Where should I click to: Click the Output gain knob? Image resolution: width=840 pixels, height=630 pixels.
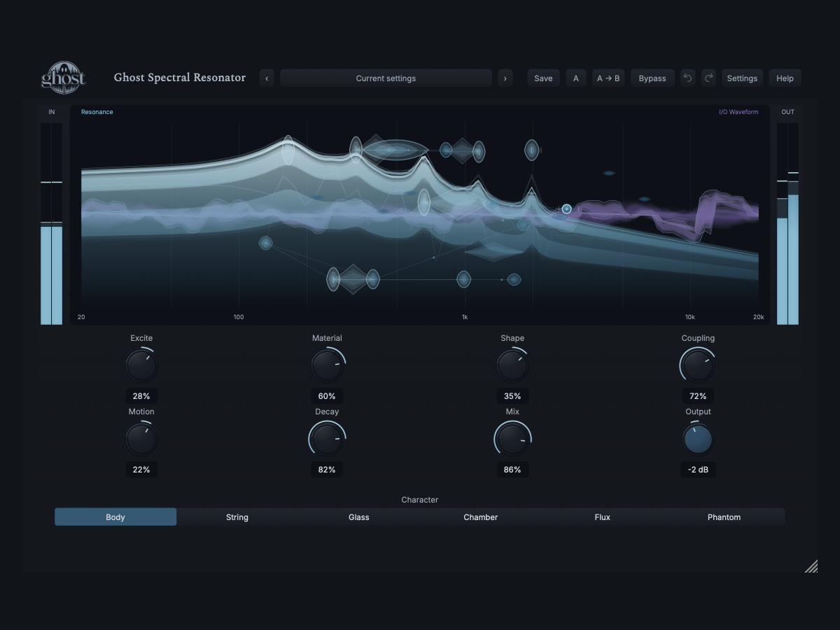[x=698, y=439]
